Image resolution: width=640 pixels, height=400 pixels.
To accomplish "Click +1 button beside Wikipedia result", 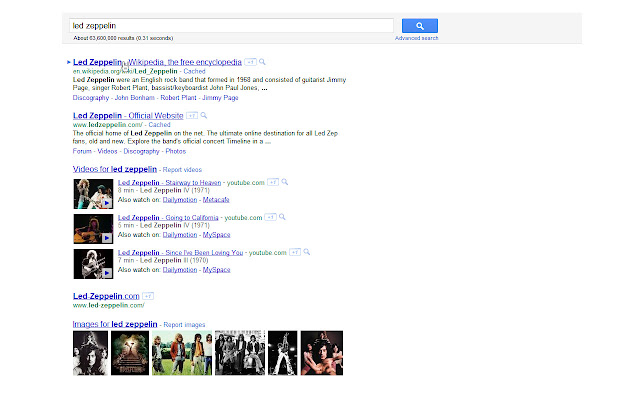I will click(x=250, y=62).
